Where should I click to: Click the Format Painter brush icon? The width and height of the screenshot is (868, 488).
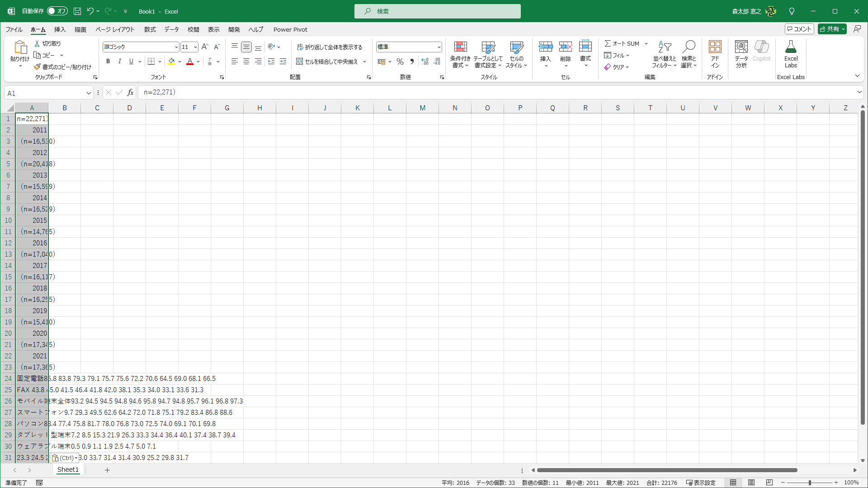37,67
